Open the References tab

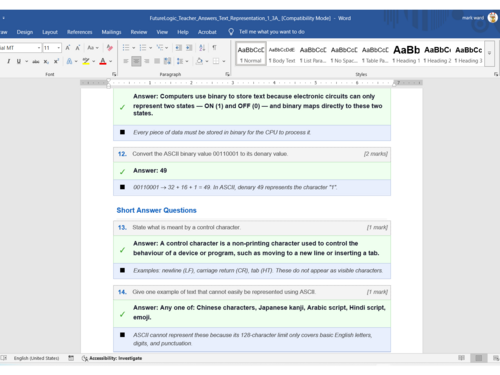pos(79,32)
